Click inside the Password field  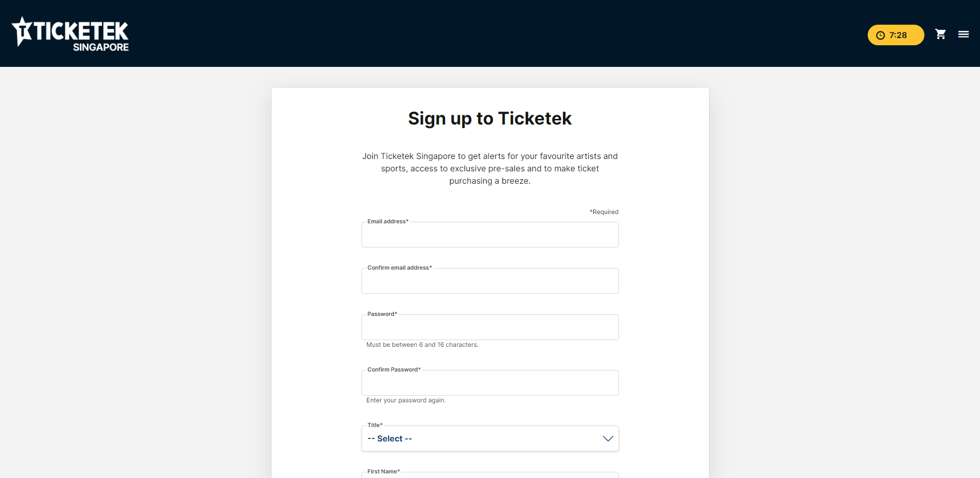point(490,327)
